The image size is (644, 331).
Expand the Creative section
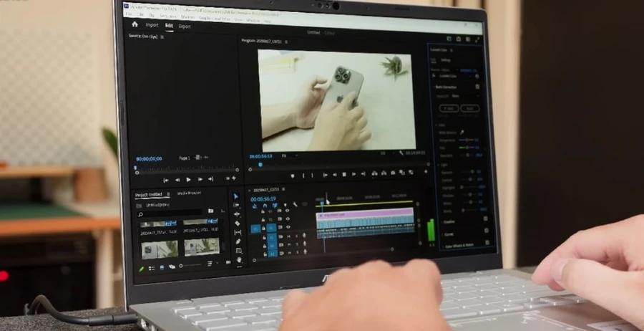pyautogui.click(x=441, y=222)
